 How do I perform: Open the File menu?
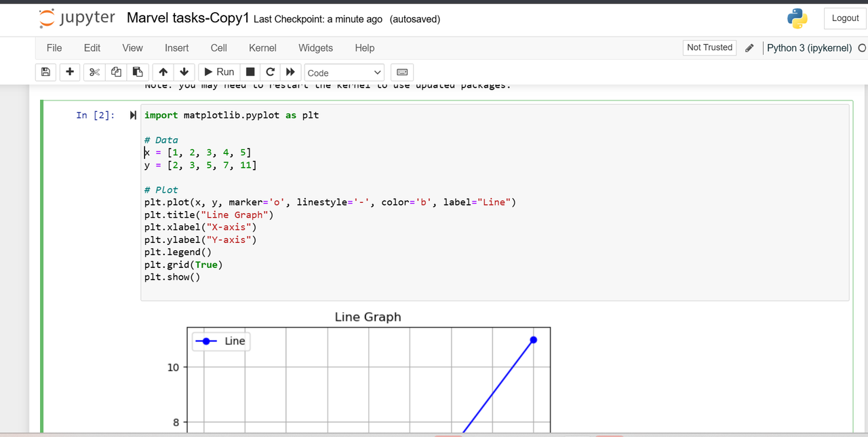(54, 47)
